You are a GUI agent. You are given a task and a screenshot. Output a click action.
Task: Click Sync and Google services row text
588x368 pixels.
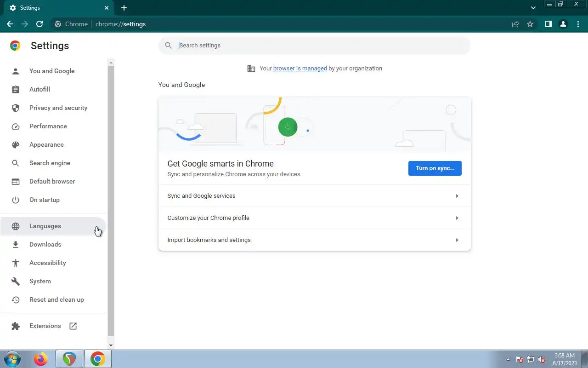click(x=201, y=196)
